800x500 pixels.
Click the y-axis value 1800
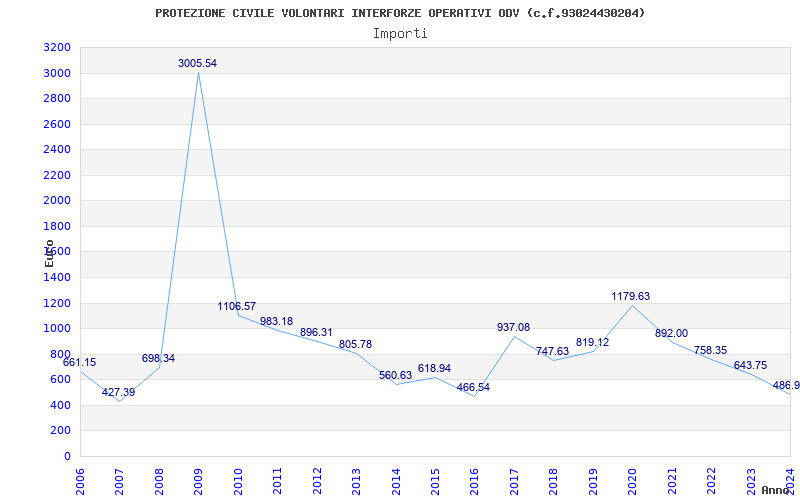58,226
